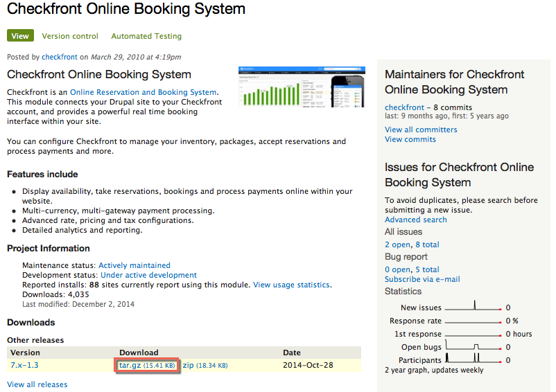This screenshot has width=556, height=392.
Task: Open the Automated Testing tab
Action: 146,36
